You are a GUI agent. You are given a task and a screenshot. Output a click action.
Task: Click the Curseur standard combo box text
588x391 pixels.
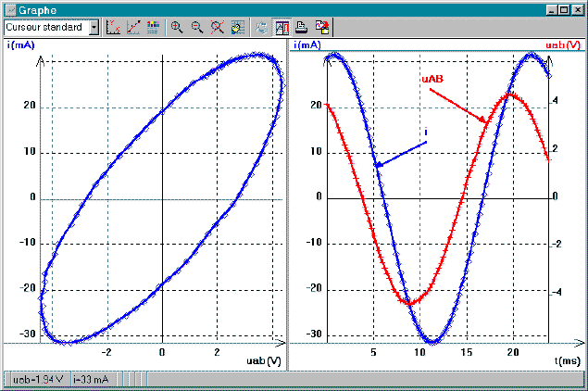(x=45, y=28)
